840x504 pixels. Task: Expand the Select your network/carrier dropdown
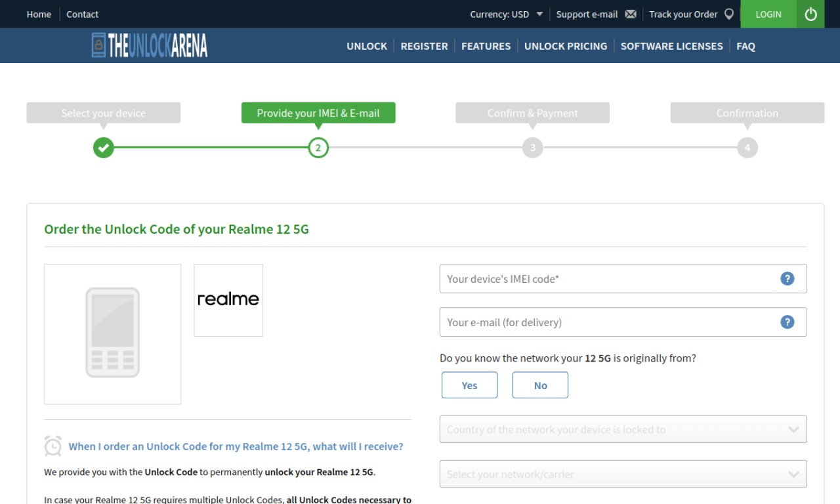point(623,474)
